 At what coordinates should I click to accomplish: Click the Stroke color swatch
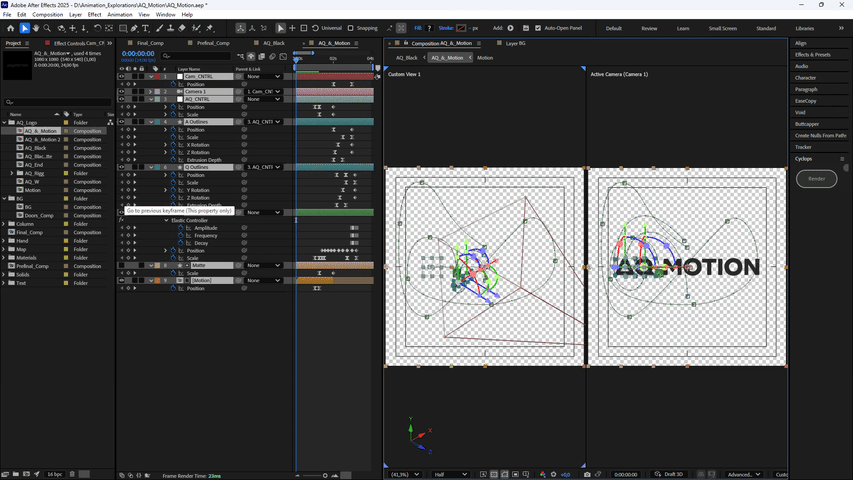coord(461,28)
